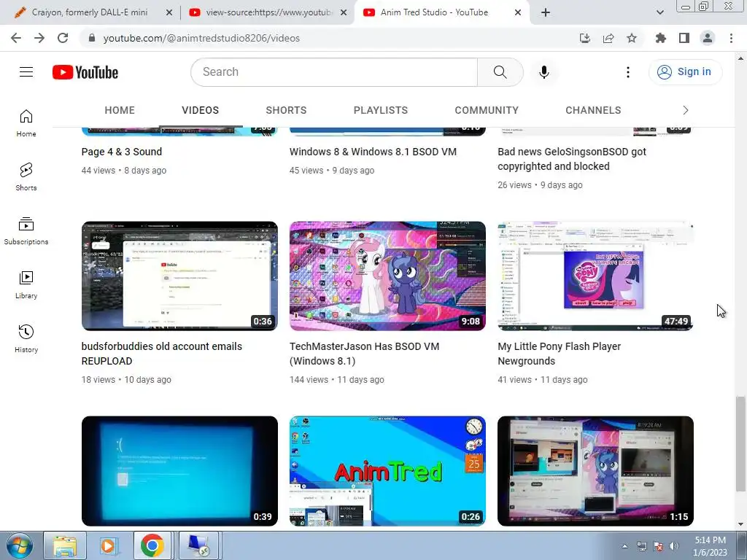
Task: Open History in sidebar
Action: (26, 338)
